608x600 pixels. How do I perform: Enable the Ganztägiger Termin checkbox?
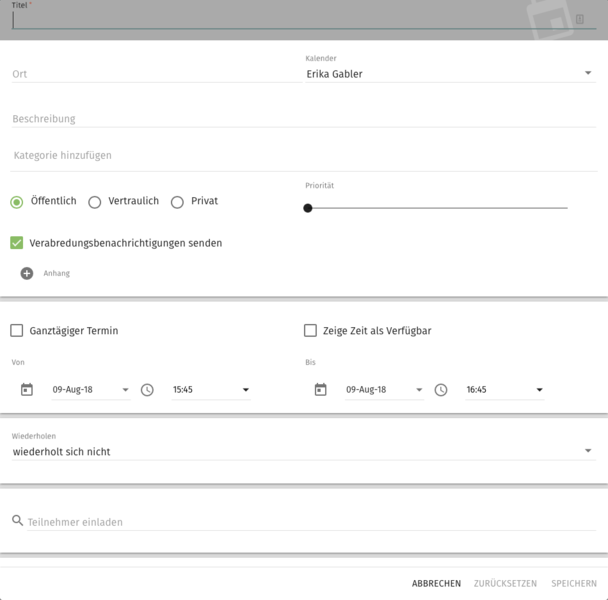click(17, 330)
